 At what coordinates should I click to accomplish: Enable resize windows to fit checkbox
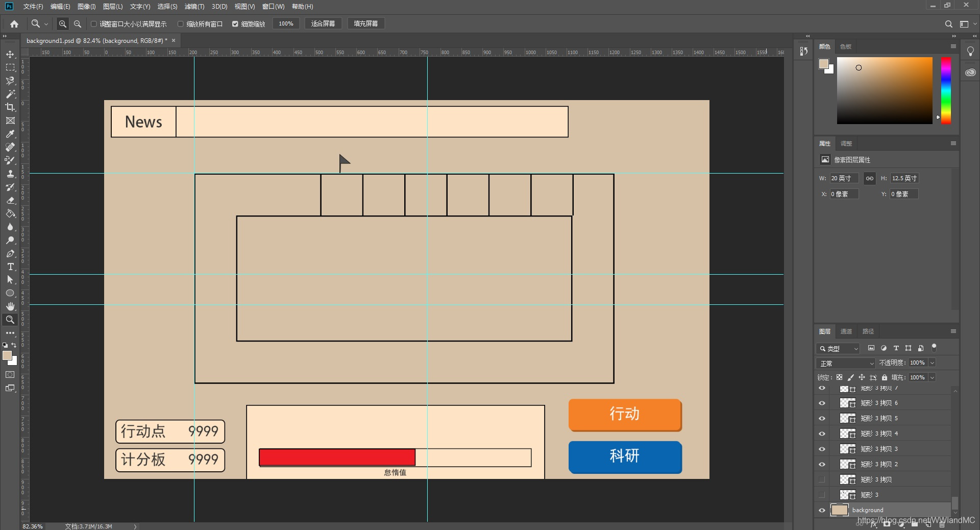94,24
